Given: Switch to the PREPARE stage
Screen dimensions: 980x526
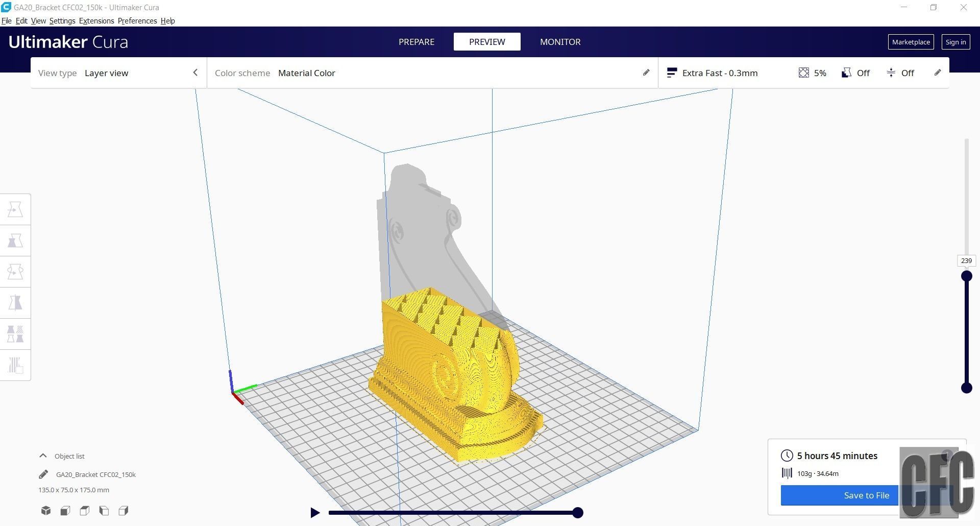Looking at the screenshot, I should (416, 42).
